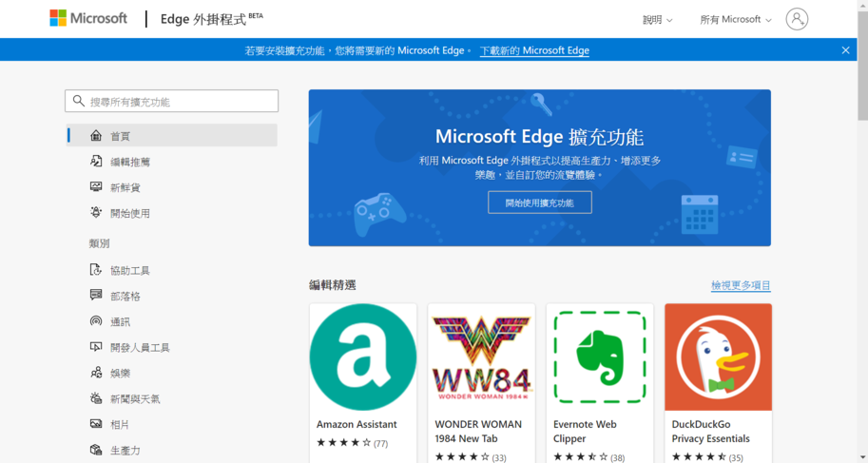Click the 相片 category icon
The height and width of the screenshot is (463, 868).
[96, 424]
